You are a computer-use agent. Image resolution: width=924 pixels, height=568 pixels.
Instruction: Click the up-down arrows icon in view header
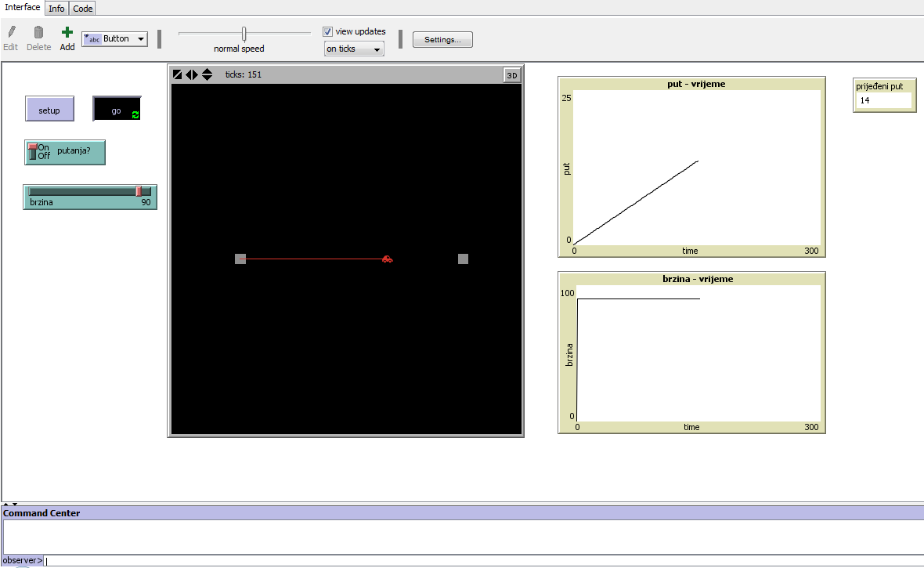coord(207,74)
